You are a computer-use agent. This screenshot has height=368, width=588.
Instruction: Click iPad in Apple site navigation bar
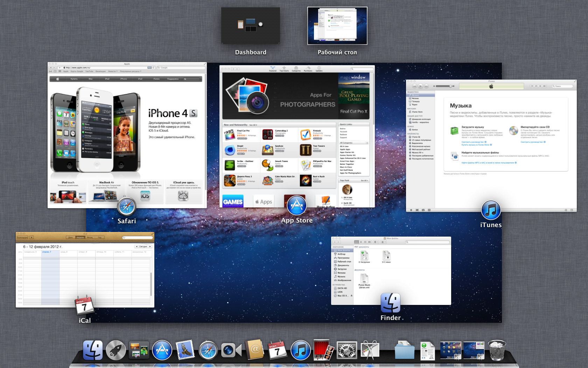[140, 79]
